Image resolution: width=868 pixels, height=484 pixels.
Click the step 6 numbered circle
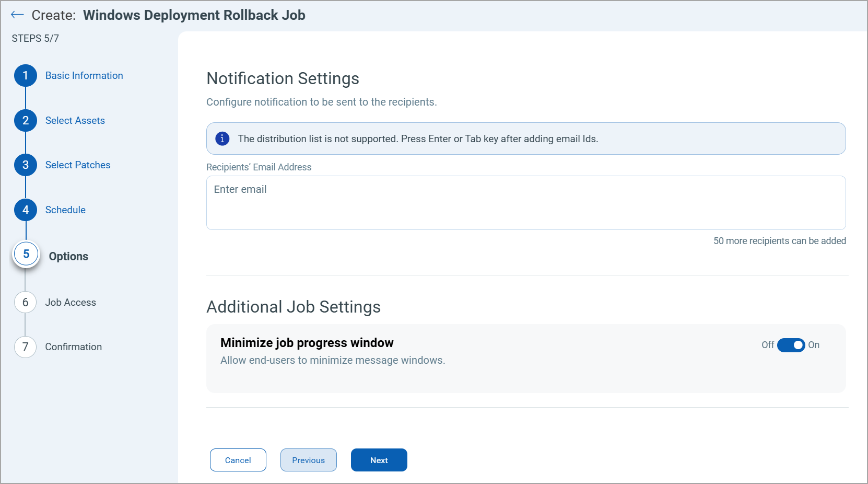[x=25, y=302]
